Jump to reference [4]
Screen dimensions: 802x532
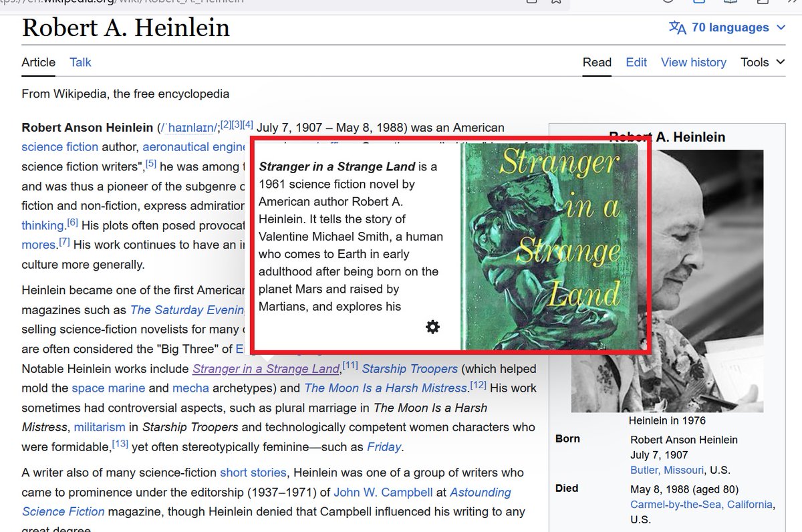click(248, 124)
